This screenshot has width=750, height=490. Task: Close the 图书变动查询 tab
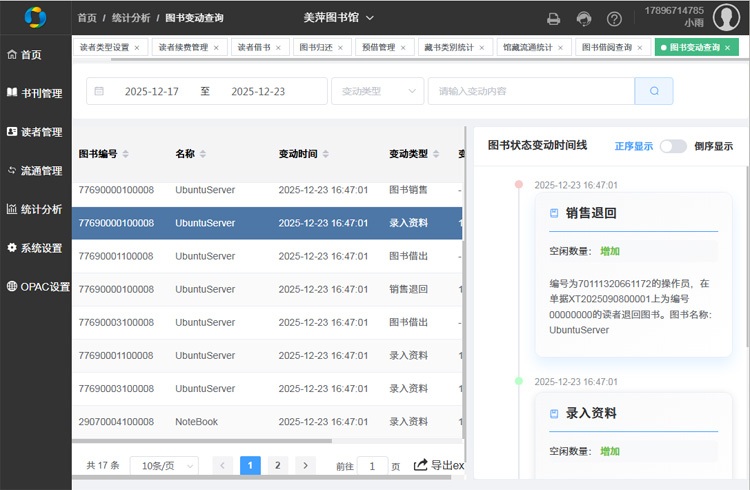coord(728,47)
